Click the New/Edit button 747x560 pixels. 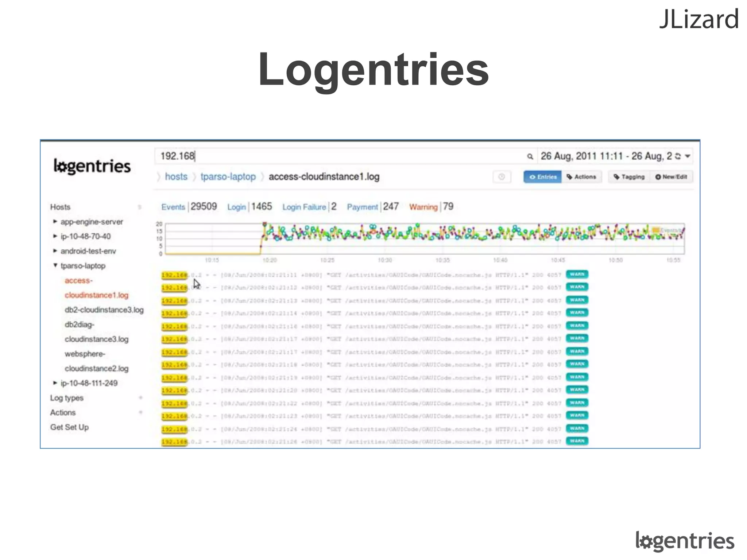(x=671, y=177)
